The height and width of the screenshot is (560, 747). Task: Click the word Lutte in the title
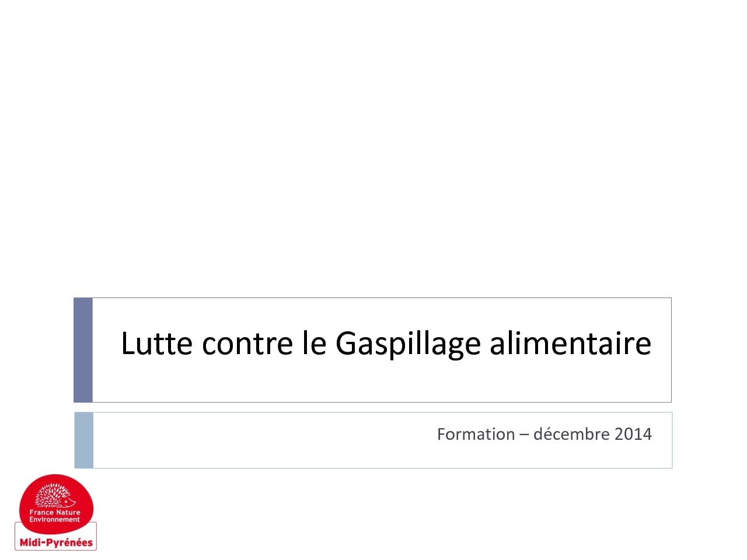156,342
